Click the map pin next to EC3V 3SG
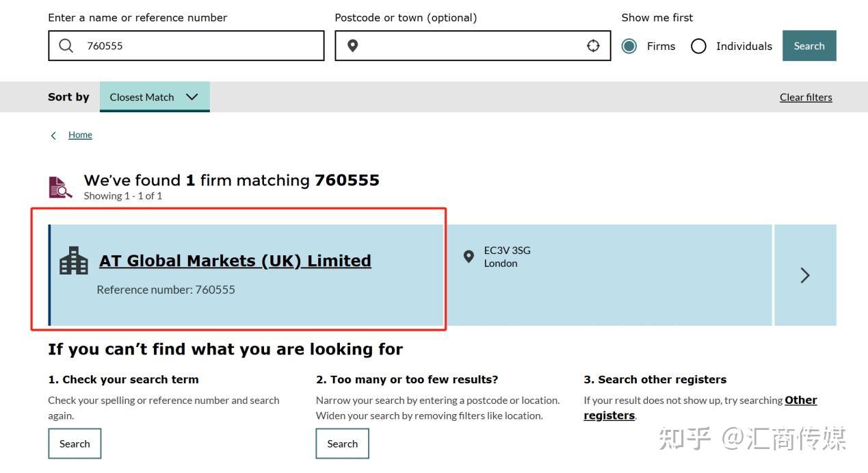The width and height of the screenshot is (868, 473). [x=469, y=257]
